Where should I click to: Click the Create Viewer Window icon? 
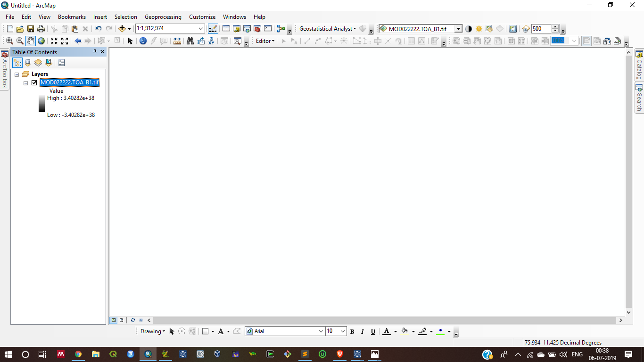[237, 41]
